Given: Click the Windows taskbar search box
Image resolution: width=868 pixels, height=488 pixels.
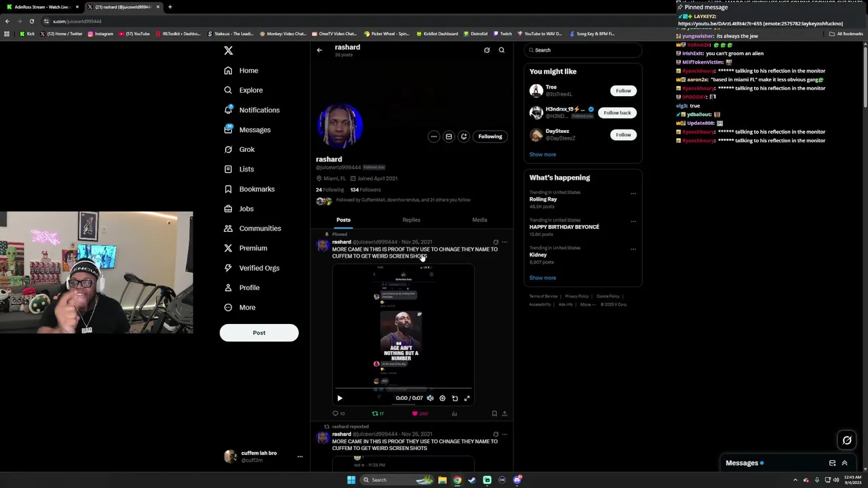Looking at the screenshot, I should tap(398, 480).
